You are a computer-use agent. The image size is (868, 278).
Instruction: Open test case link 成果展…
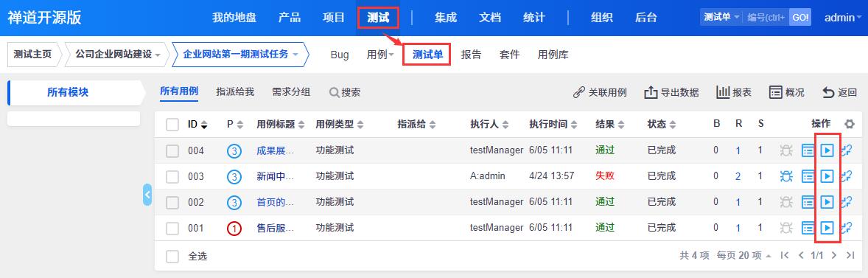[x=276, y=150]
